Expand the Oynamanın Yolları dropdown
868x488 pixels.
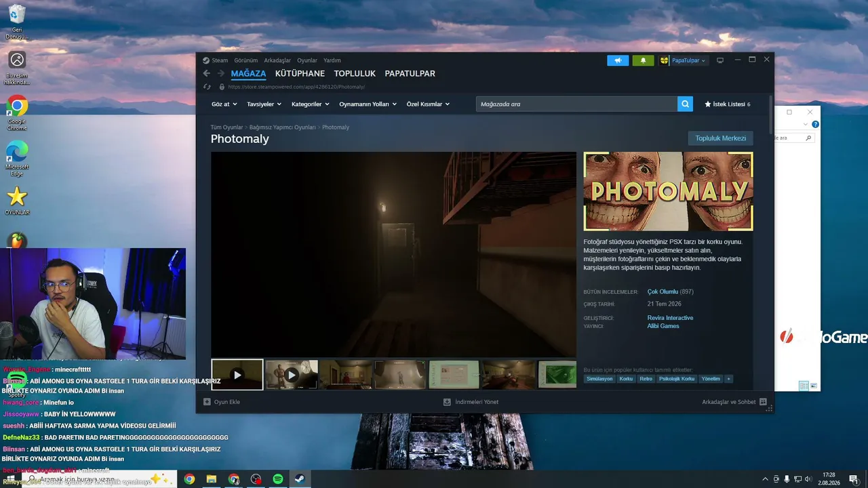click(368, 104)
